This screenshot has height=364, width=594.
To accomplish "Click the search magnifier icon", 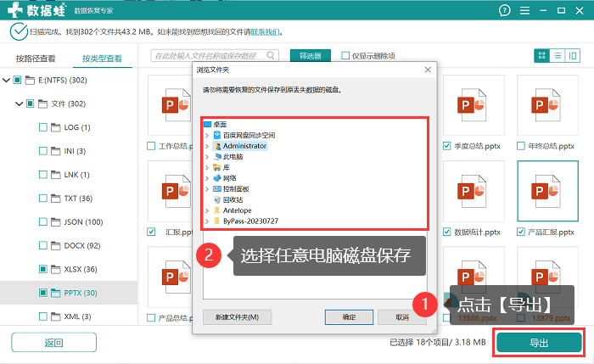I will 271,55.
